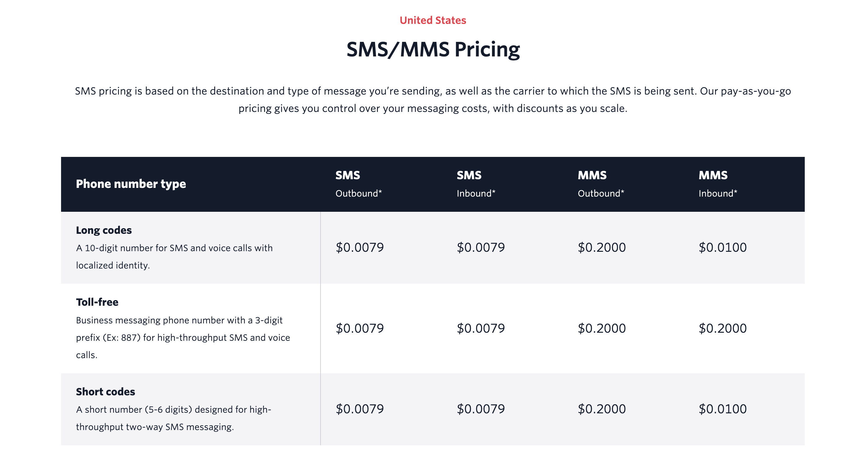The height and width of the screenshot is (462, 868).
Task: Click the SMS Outbound column header
Action: (359, 184)
